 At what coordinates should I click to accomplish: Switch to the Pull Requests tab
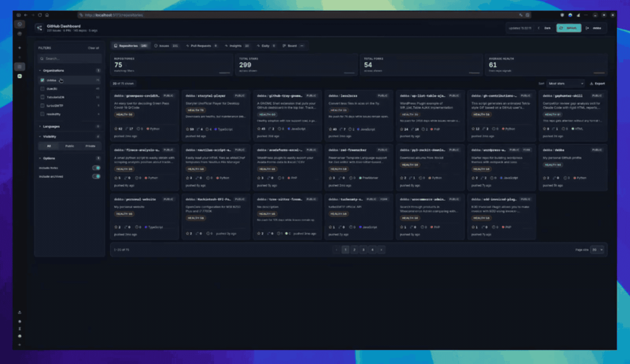[202, 46]
